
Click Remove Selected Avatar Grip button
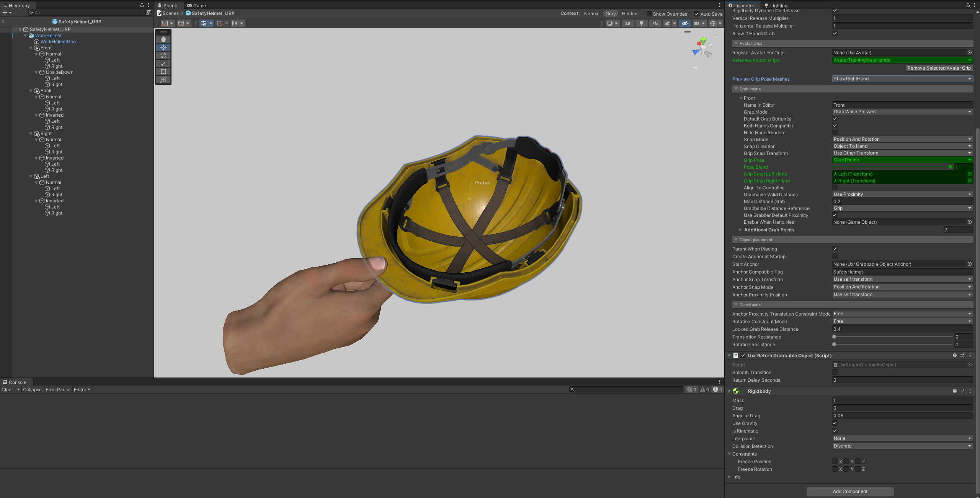[939, 68]
